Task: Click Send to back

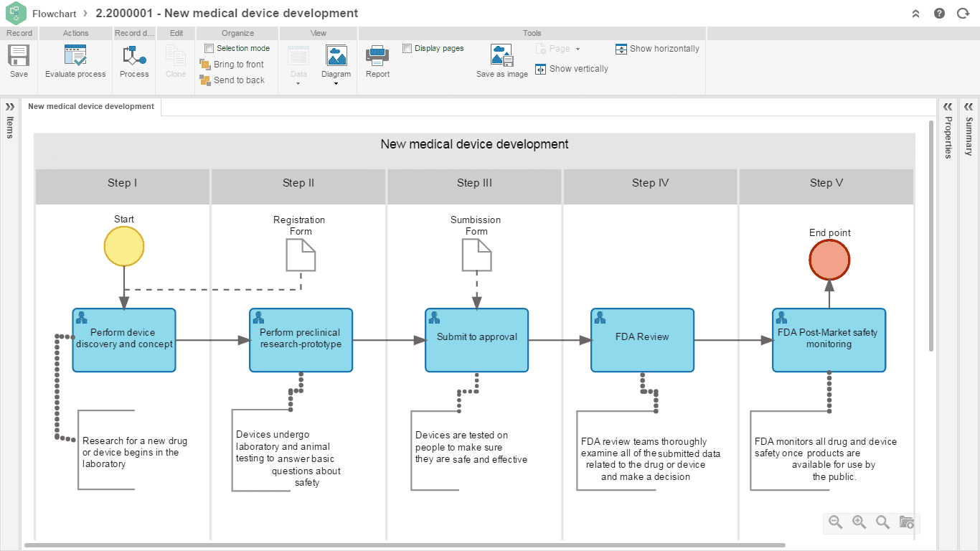Action: coord(232,80)
